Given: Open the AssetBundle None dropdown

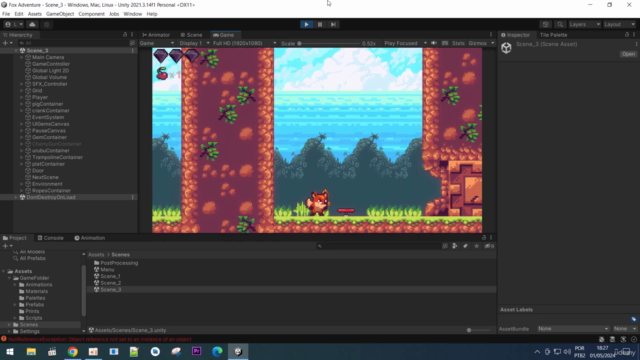Looking at the screenshot, I should click(x=573, y=329).
